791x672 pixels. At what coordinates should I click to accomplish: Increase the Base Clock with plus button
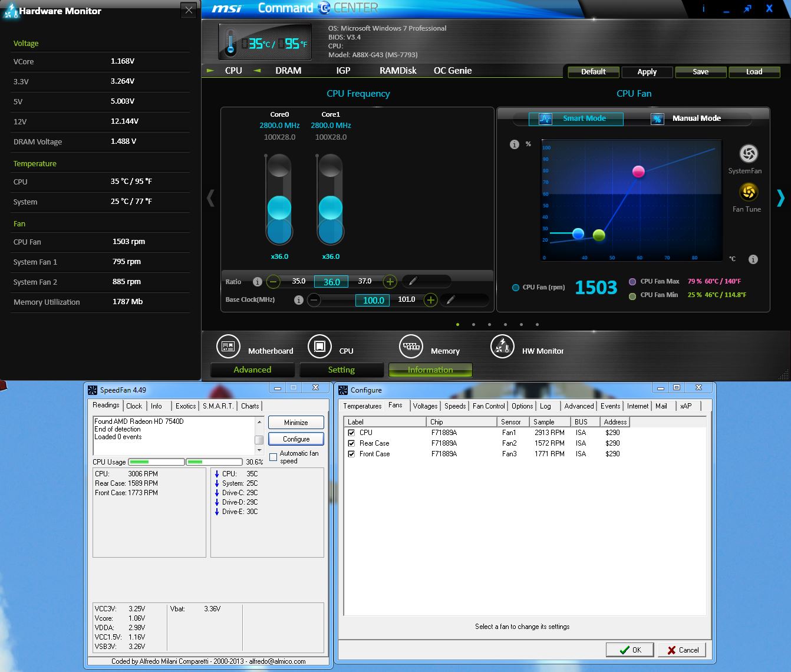point(431,300)
